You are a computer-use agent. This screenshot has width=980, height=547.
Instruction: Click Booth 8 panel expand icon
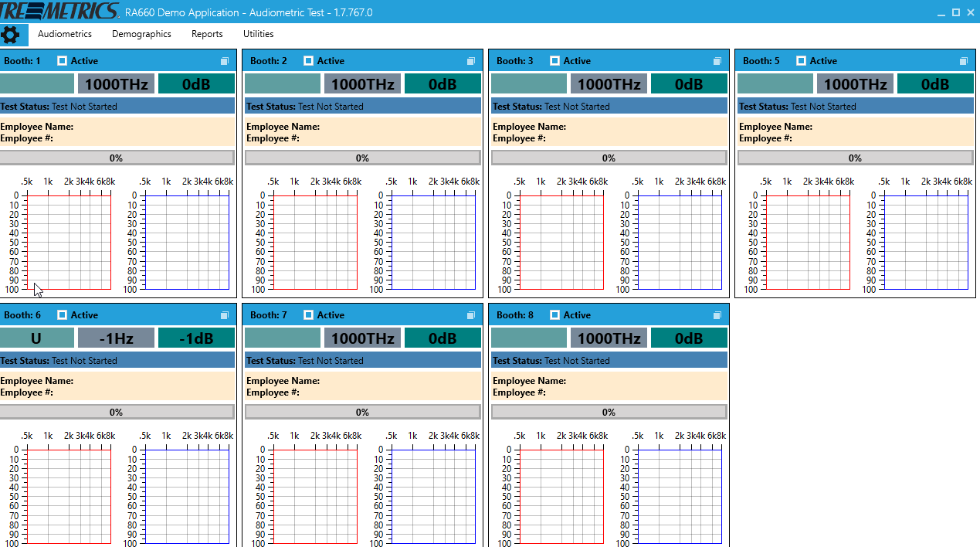pyautogui.click(x=717, y=315)
